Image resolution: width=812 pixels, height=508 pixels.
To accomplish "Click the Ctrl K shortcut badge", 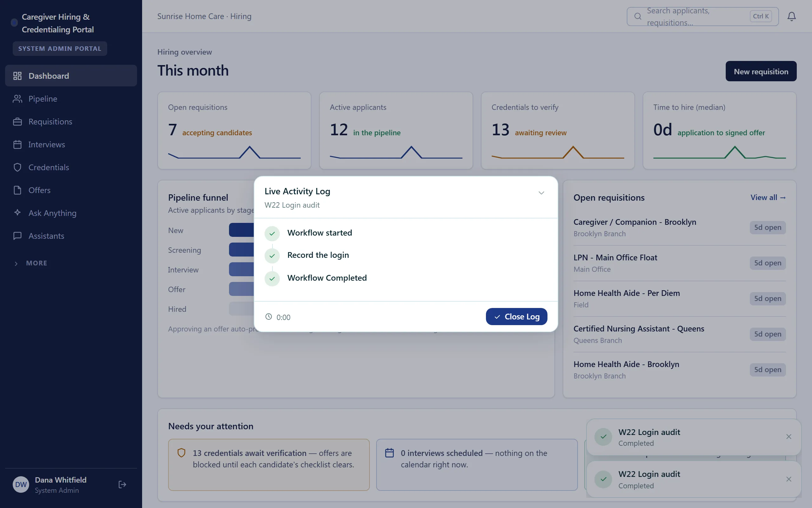I will 761,16.
